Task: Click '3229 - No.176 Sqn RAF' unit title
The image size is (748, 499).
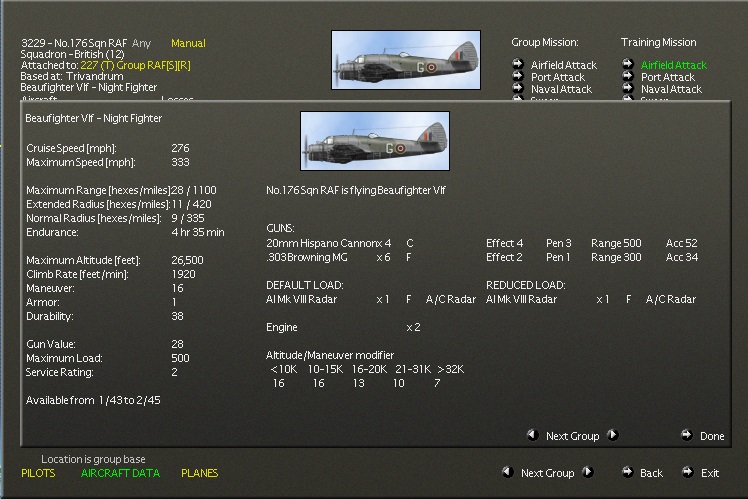Action: (74, 43)
